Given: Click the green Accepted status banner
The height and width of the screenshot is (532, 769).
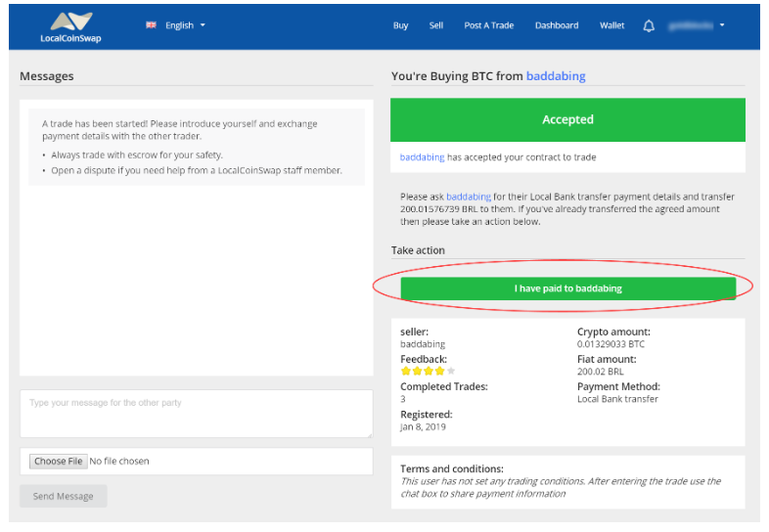Looking at the screenshot, I should pyautogui.click(x=567, y=119).
